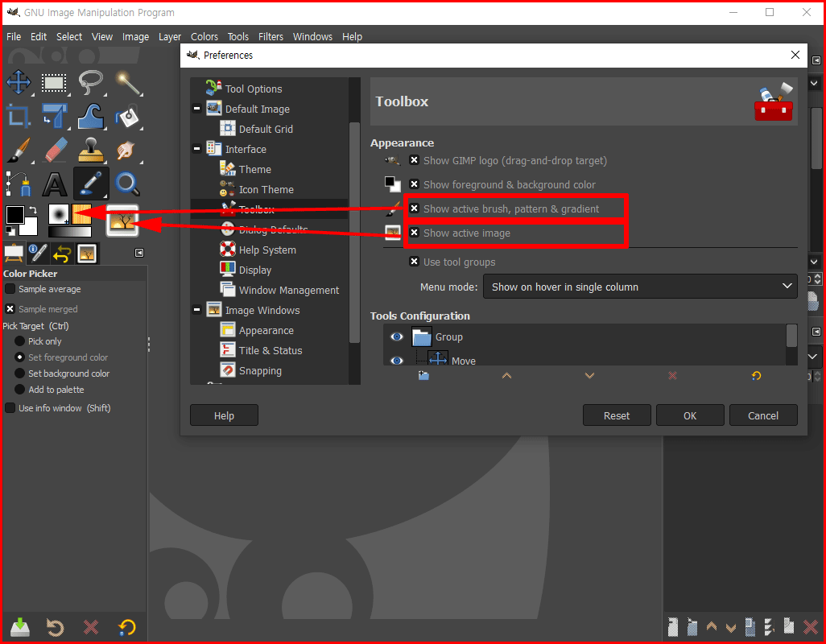
Task: Activate the Crop tool
Action: [19, 116]
